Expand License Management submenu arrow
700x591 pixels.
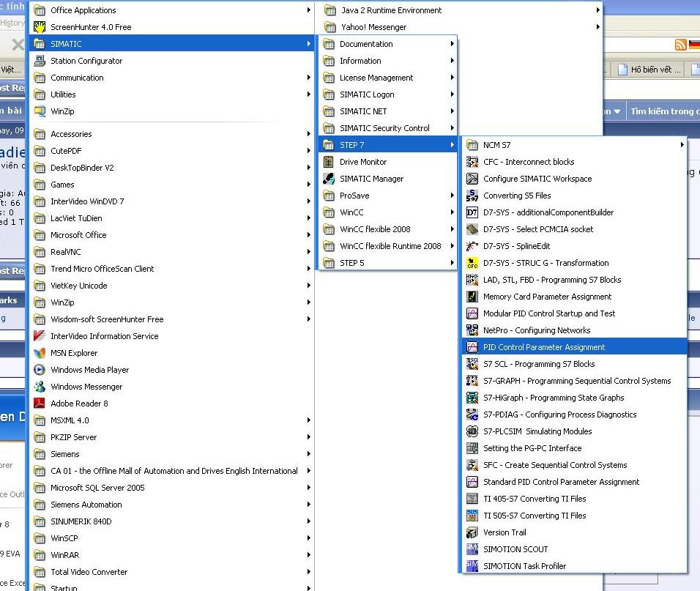[x=452, y=78]
